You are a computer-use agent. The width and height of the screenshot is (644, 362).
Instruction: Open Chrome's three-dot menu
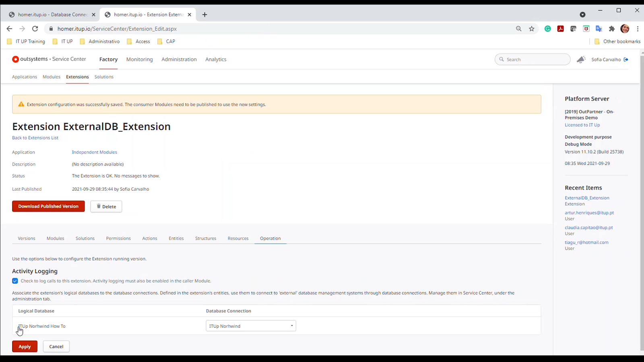point(638,29)
